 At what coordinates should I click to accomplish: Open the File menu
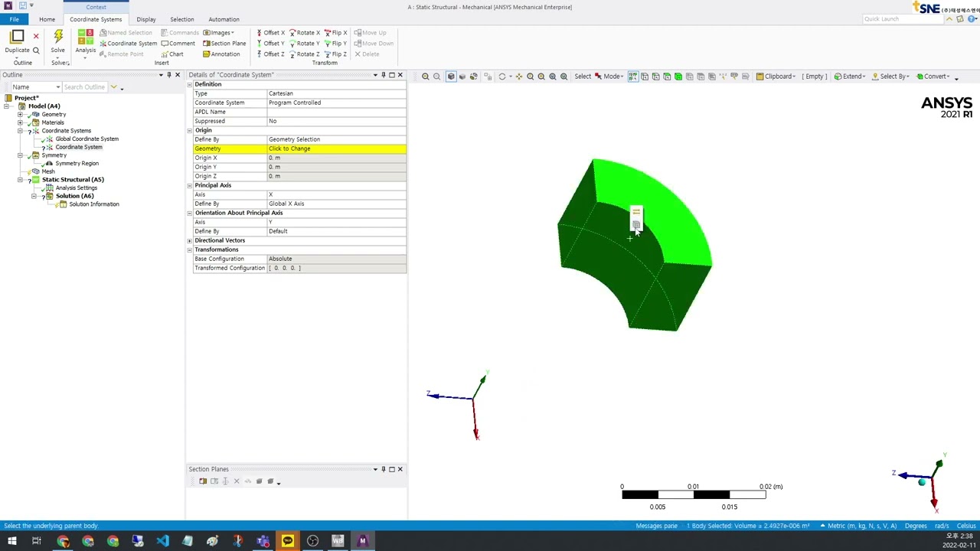[14, 19]
